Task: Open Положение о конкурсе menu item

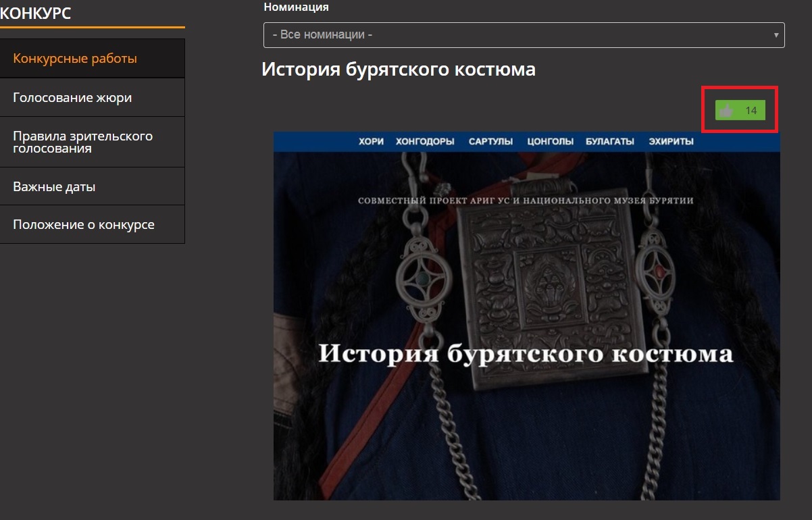Action: pos(84,224)
